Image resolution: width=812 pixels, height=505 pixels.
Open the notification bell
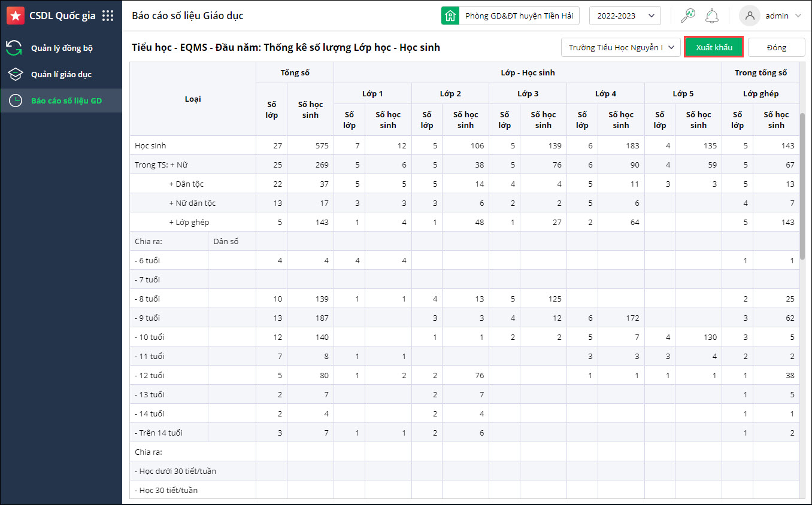point(712,16)
